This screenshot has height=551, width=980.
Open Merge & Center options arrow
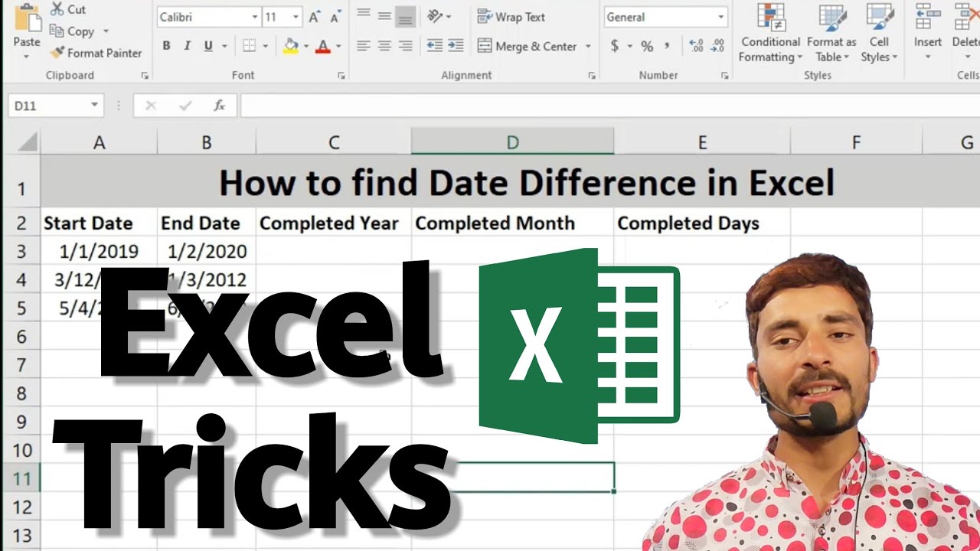click(x=588, y=47)
